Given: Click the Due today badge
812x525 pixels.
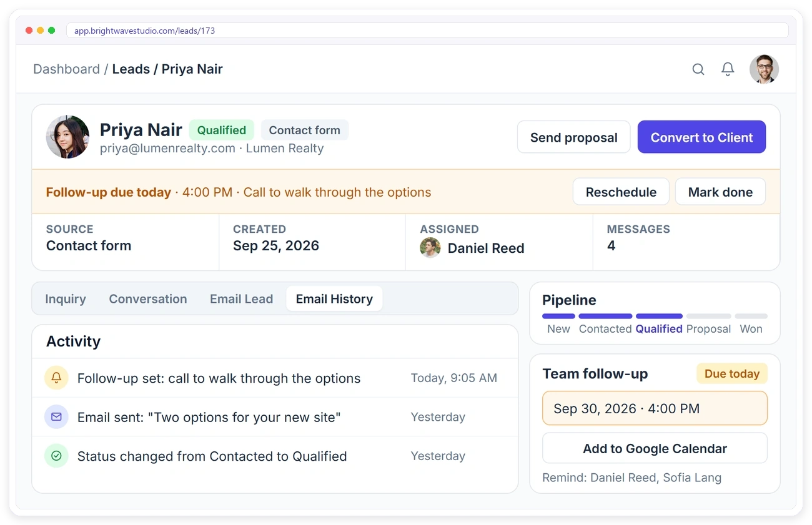Looking at the screenshot, I should tap(732, 374).
